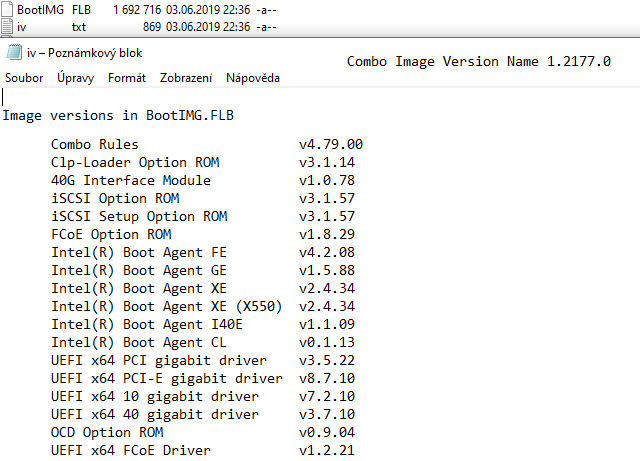The width and height of the screenshot is (640, 461).
Task: Click version v2.4.34 of Boot Agent XE (X550)
Action: [x=327, y=306]
